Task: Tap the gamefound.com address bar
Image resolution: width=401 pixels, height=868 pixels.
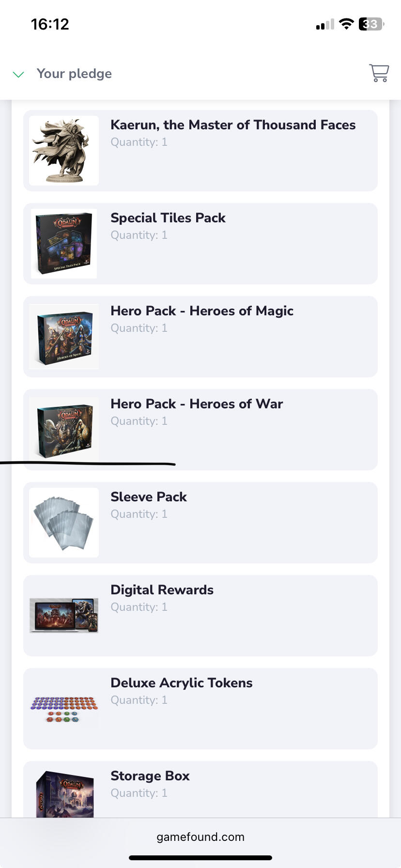Action: 200,837
